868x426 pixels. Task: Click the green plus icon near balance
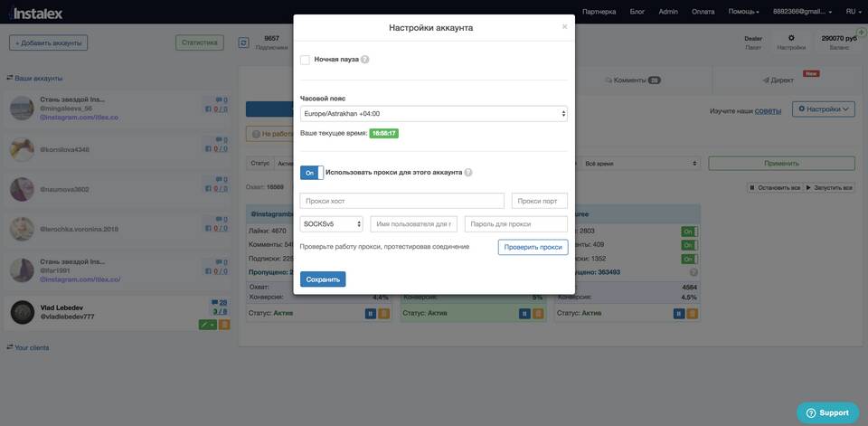tap(861, 33)
